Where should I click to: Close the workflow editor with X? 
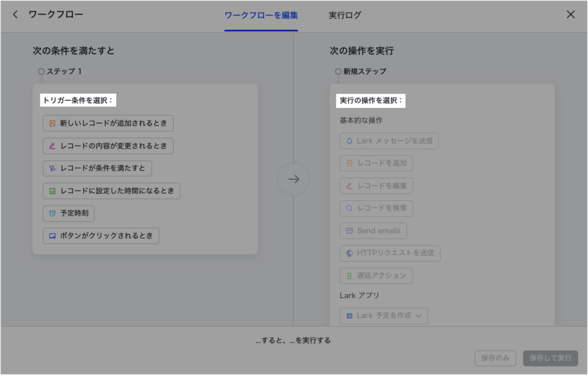[x=570, y=14]
